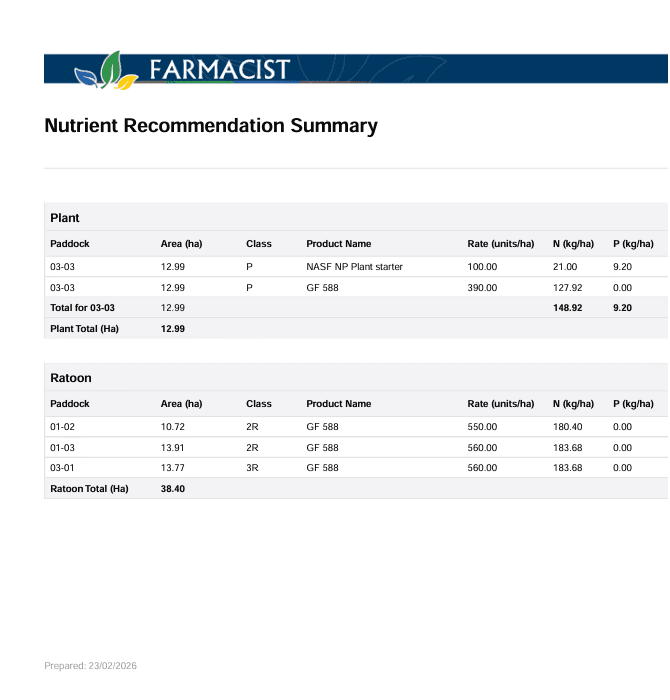Click the 'Plant Total (Ha)' label
The width and height of the screenshot is (670, 700).
pos(84,329)
